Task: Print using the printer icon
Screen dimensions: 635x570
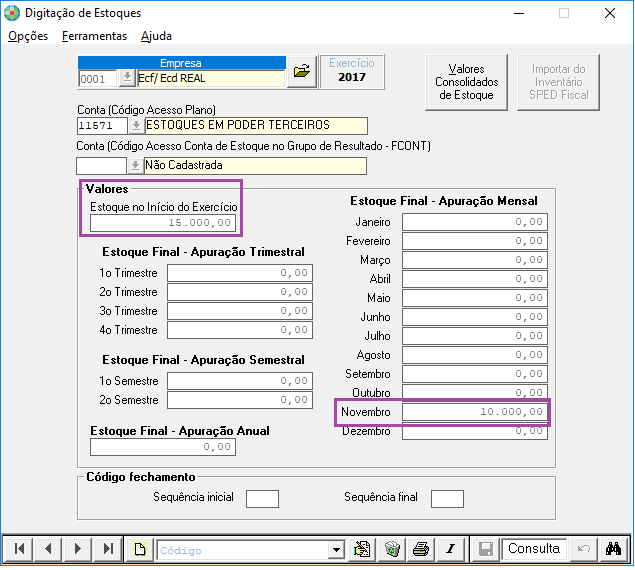Action: click(421, 549)
